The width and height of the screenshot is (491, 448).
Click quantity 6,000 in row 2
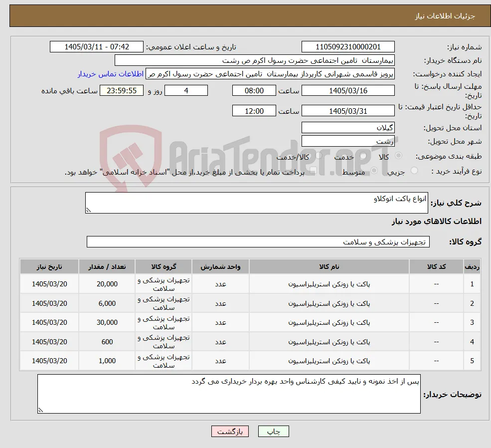(x=107, y=303)
